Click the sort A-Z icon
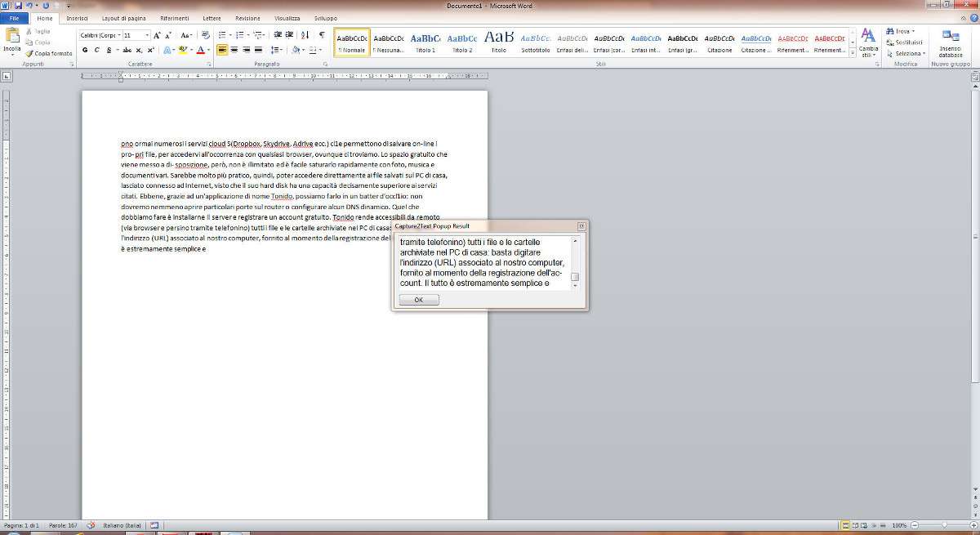 (305, 35)
